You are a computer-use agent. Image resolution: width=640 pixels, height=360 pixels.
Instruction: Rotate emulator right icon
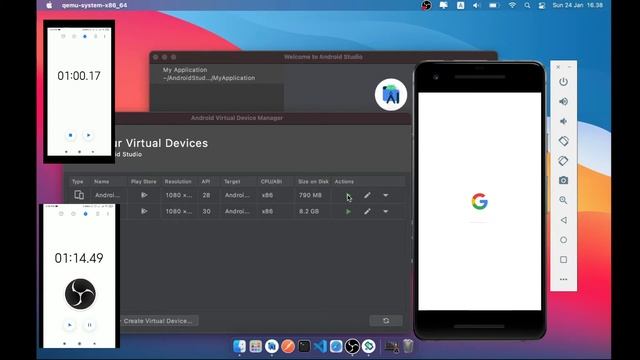tap(563, 160)
